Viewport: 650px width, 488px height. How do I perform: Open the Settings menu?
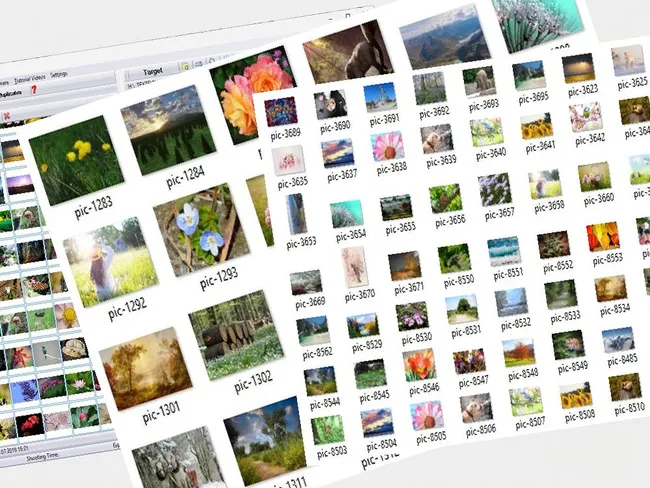point(58,75)
